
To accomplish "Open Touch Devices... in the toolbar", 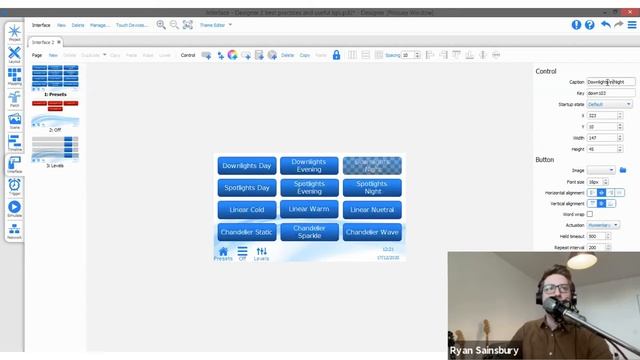I will (x=132, y=25).
